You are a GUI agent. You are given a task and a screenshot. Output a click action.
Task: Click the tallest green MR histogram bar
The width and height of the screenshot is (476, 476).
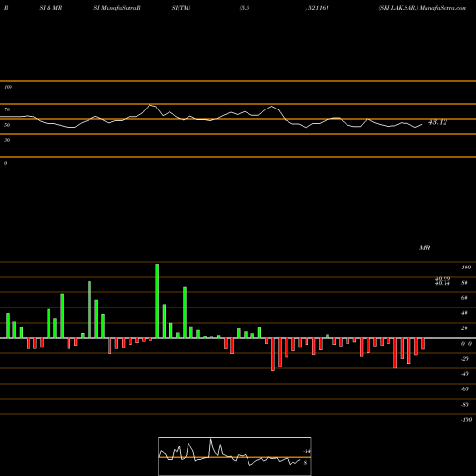(157, 301)
